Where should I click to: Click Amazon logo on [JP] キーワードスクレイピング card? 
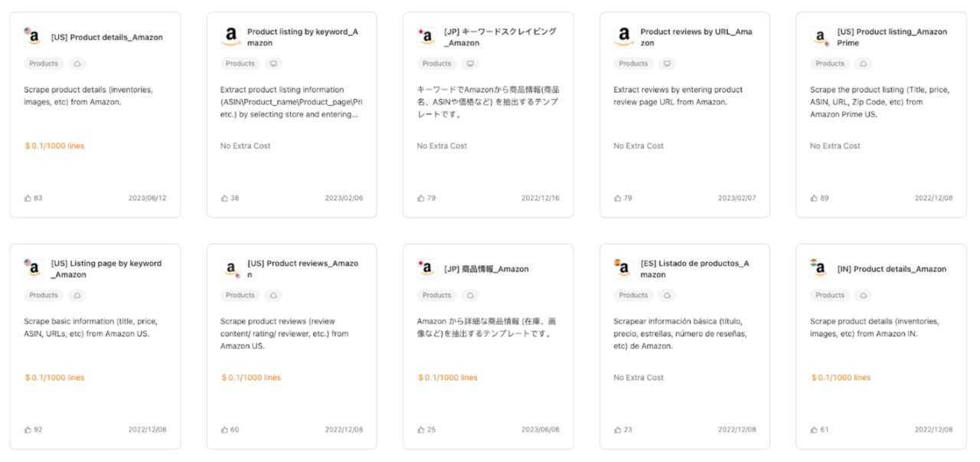pos(427,37)
